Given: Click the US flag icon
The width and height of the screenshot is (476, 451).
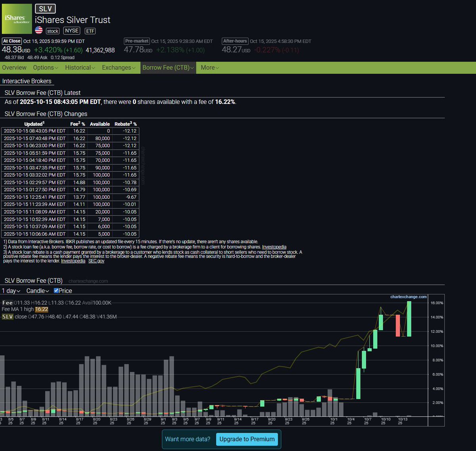Looking at the screenshot, I should (x=39, y=30).
